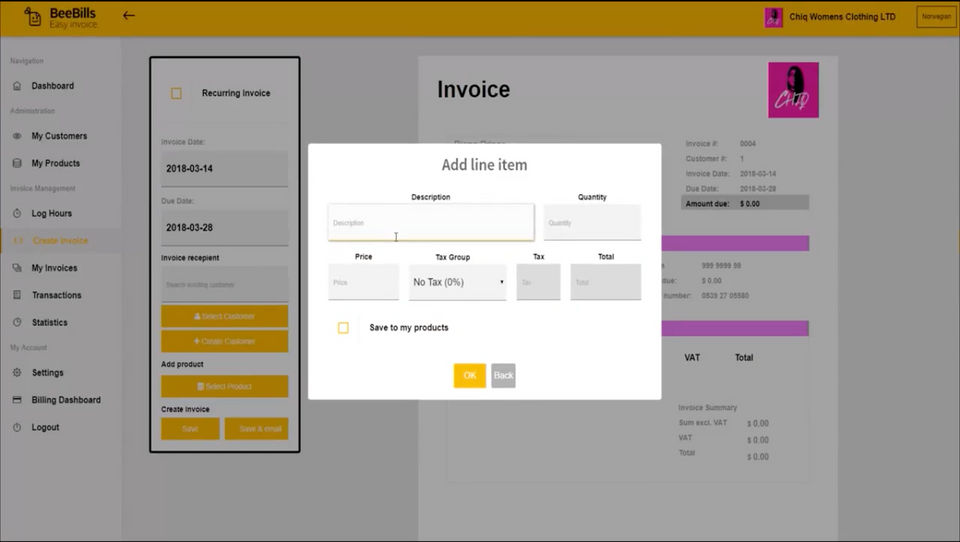The height and width of the screenshot is (542, 960).
Task: Open Statistics menu item
Action: click(x=50, y=322)
